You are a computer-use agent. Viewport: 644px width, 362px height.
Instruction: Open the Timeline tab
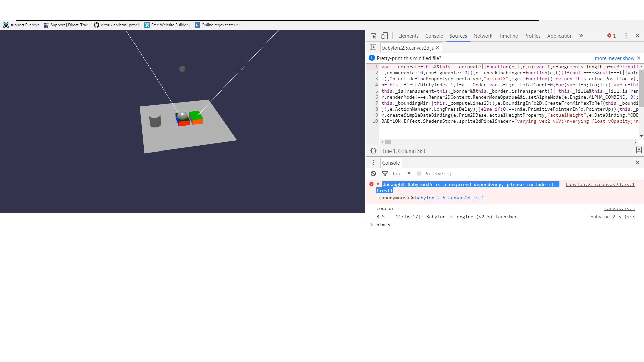pyautogui.click(x=508, y=36)
